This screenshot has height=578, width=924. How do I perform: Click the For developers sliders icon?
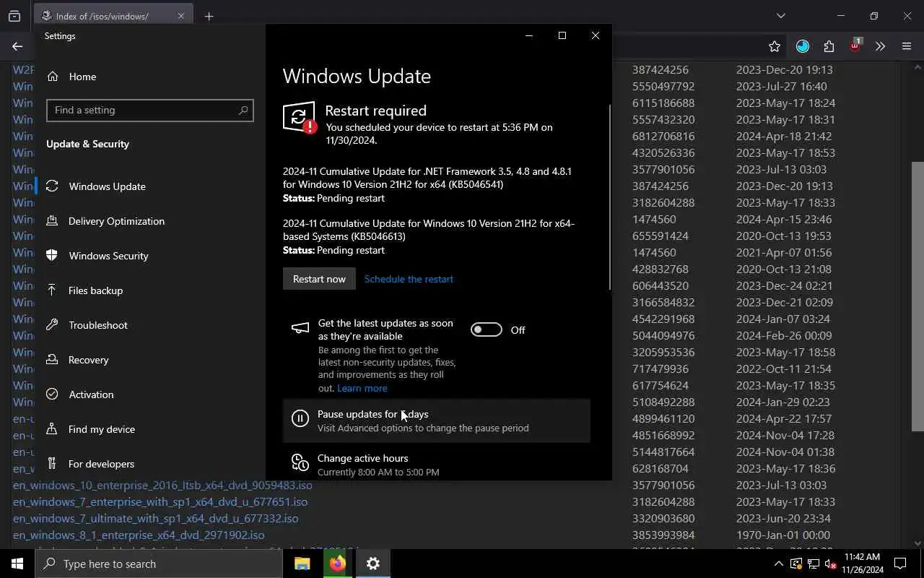(52, 464)
